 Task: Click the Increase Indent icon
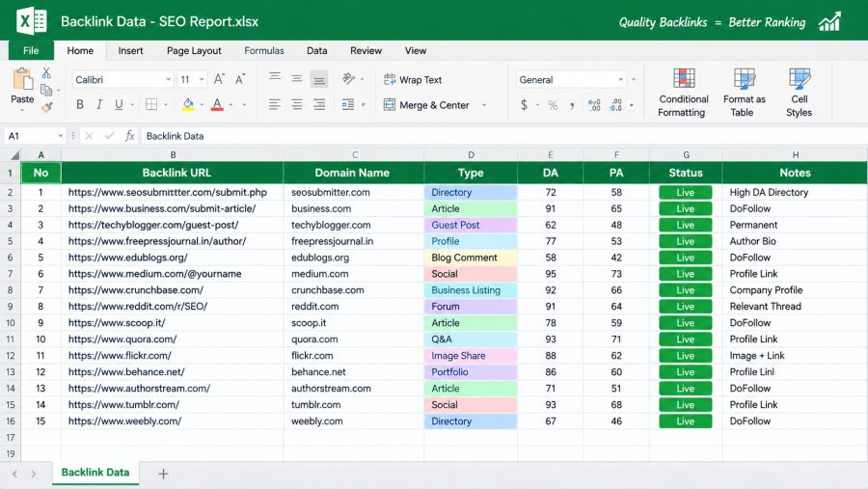tap(348, 104)
